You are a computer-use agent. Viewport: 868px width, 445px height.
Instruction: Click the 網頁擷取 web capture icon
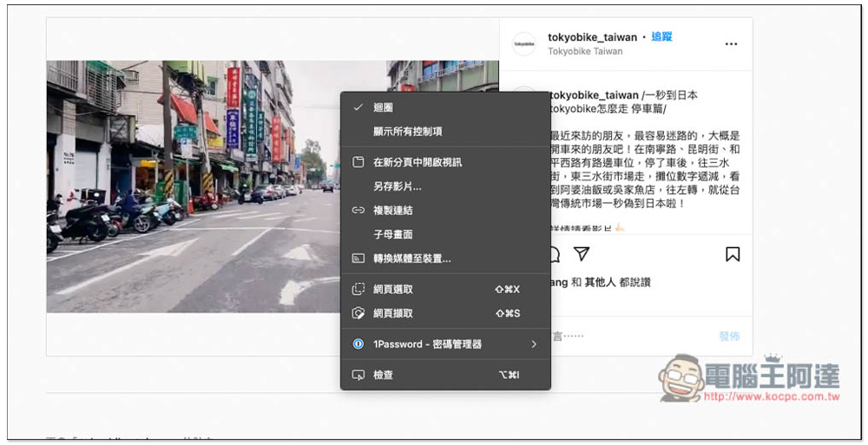[358, 313]
